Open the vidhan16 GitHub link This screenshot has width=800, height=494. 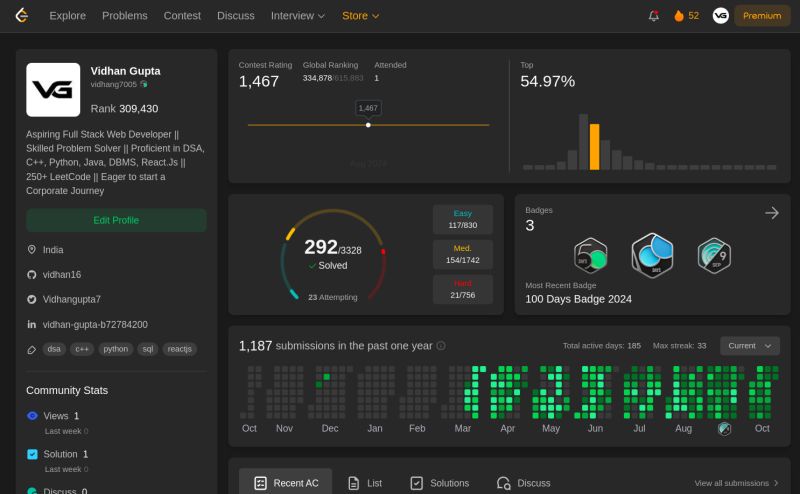point(62,275)
